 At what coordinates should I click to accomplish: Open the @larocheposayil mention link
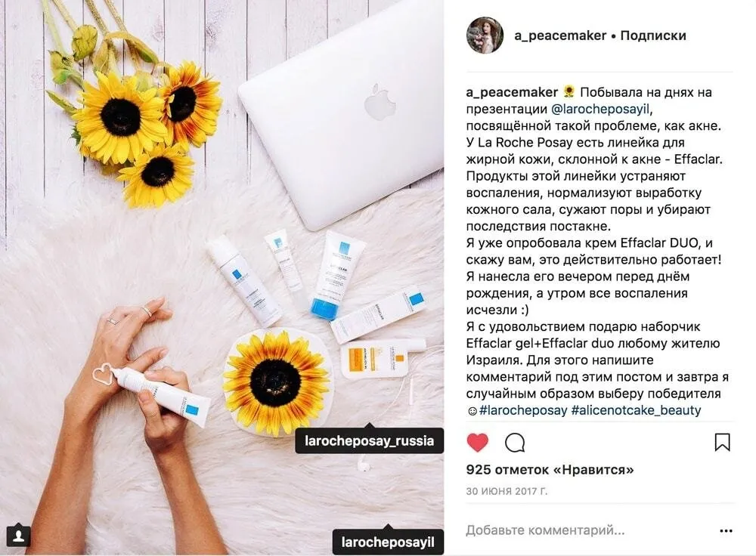(x=600, y=109)
